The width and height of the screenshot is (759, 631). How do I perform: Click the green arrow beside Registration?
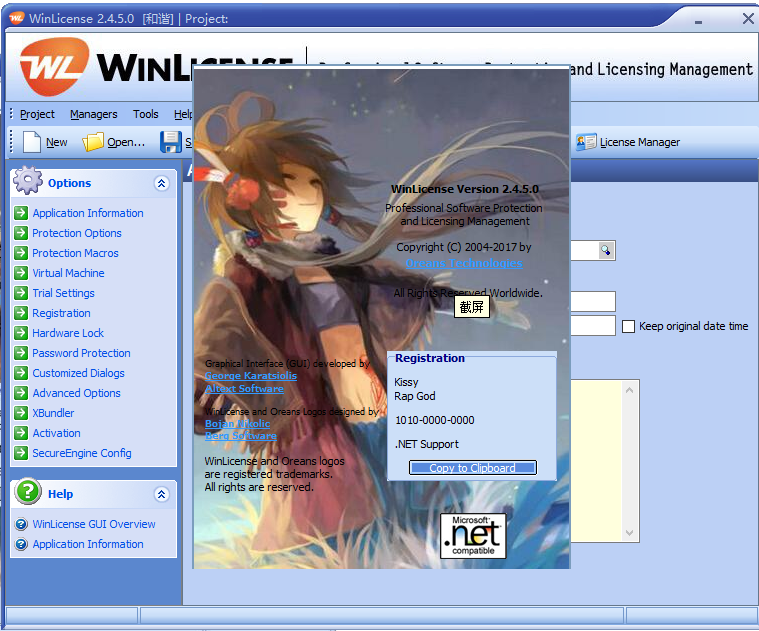pyautogui.click(x=21, y=313)
